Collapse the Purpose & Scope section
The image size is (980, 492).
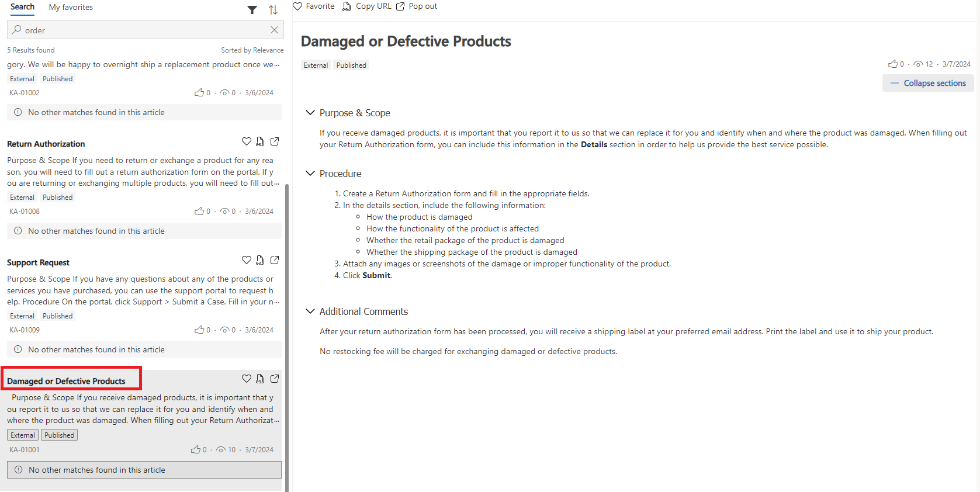[x=310, y=113]
